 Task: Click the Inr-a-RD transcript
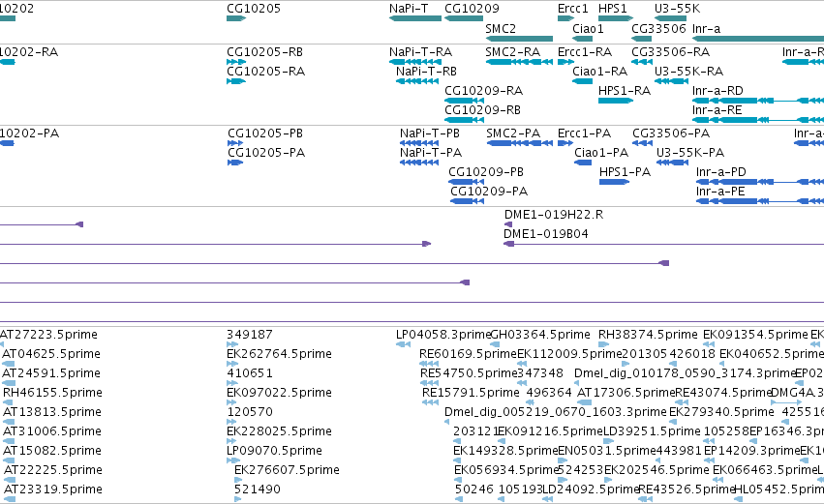click(758, 101)
